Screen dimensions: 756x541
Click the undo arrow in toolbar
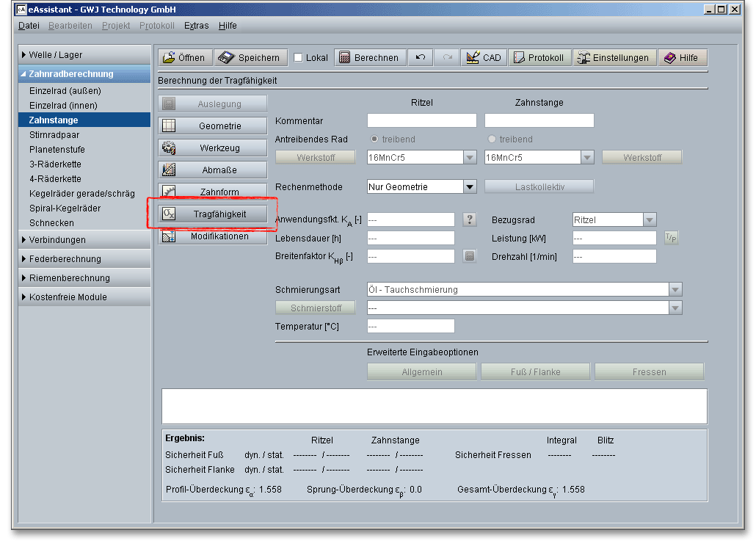(x=420, y=58)
